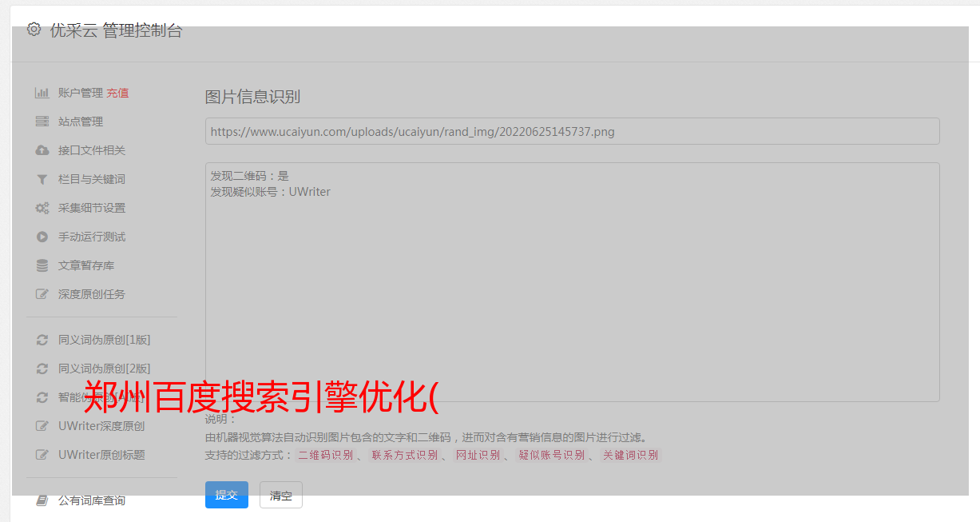Click the image URL input field
The image size is (980, 522).
(x=572, y=131)
